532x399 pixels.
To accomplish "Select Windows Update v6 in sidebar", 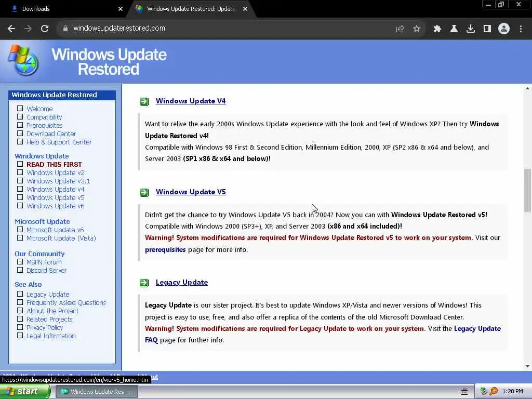I will pyautogui.click(x=56, y=206).
